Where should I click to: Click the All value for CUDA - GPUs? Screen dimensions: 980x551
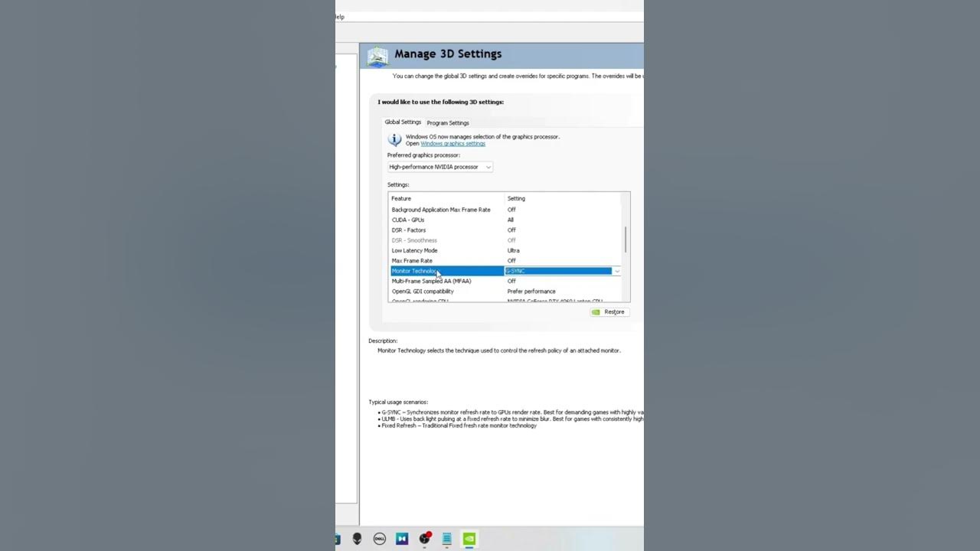(511, 220)
